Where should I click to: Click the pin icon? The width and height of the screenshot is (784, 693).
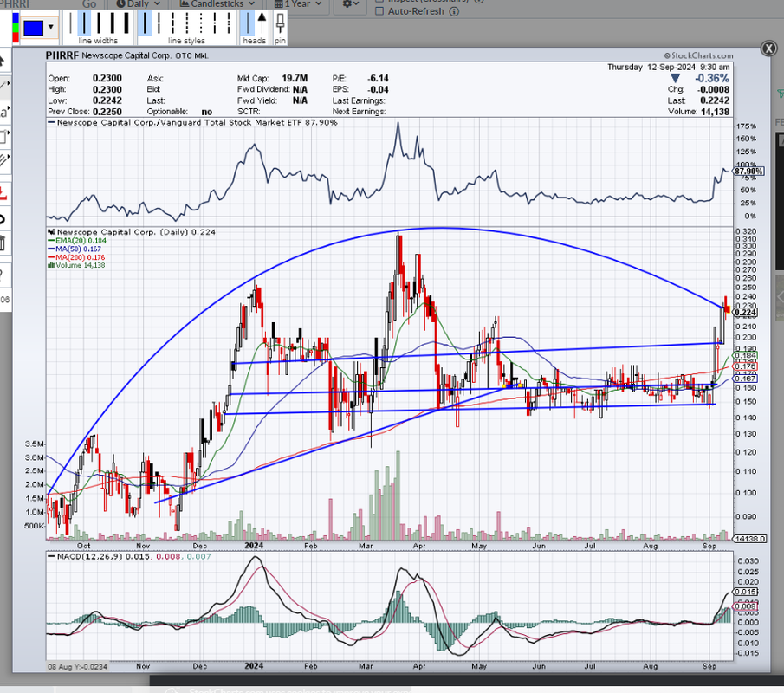tap(280, 25)
